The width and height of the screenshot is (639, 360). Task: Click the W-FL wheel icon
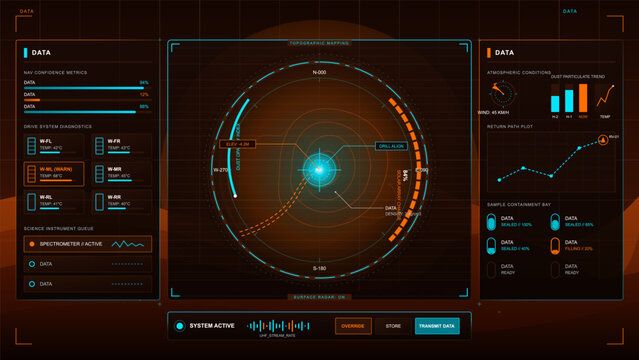click(x=31, y=146)
